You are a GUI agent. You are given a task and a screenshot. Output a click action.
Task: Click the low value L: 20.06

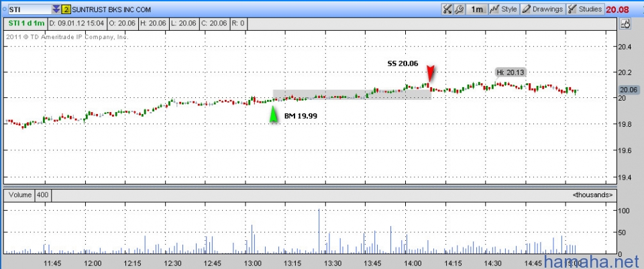coord(184,23)
